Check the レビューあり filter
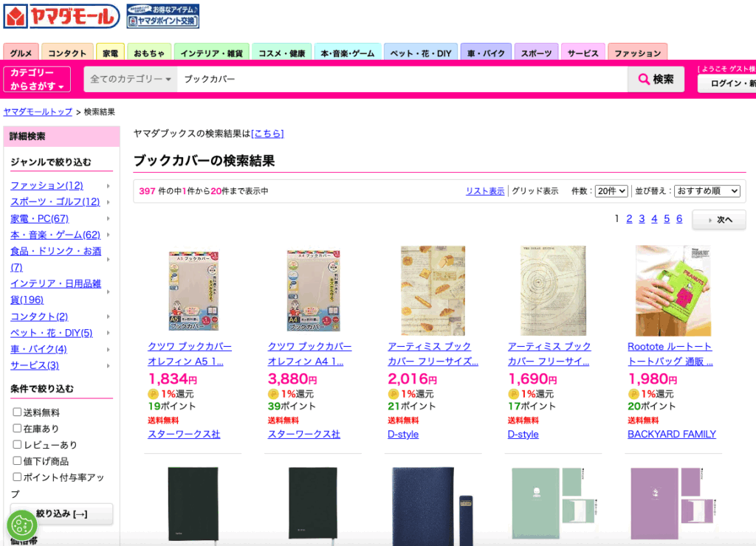 point(17,445)
